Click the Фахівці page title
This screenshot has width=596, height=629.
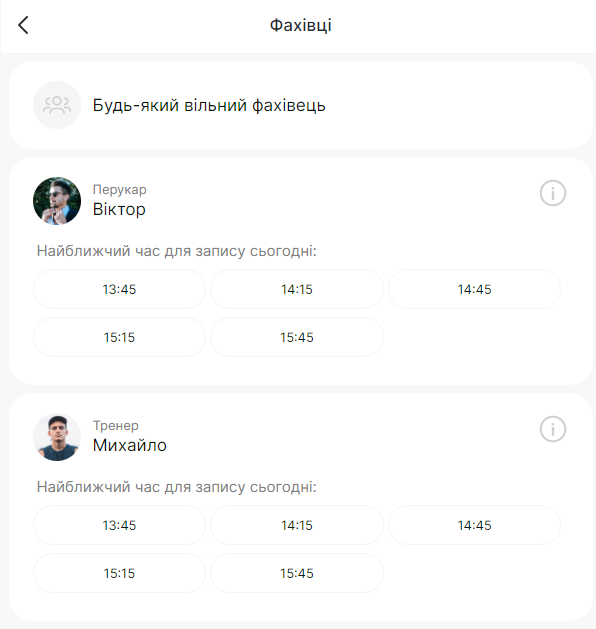[300, 25]
